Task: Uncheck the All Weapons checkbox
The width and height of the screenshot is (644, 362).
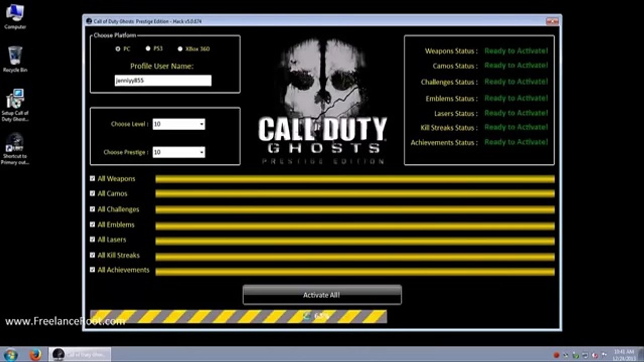Action: 92,178
